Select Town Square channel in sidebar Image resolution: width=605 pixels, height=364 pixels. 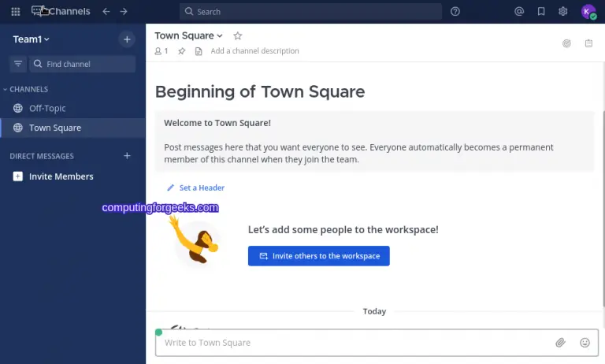pyautogui.click(x=54, y=128)
